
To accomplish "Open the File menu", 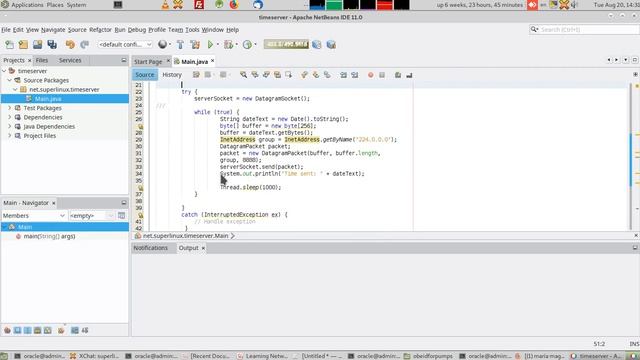I will 6,30.
